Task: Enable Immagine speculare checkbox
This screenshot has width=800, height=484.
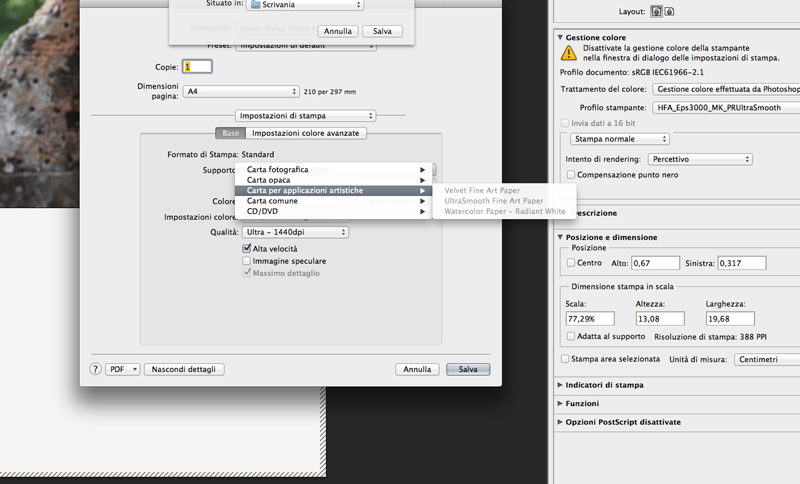Action: pyautogui.click(x=247, y=261)
